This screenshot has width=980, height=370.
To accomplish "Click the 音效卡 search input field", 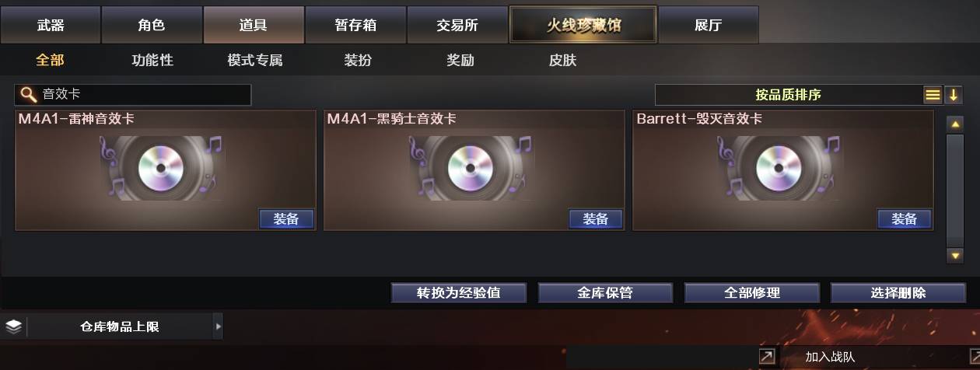I will (133, 95).
